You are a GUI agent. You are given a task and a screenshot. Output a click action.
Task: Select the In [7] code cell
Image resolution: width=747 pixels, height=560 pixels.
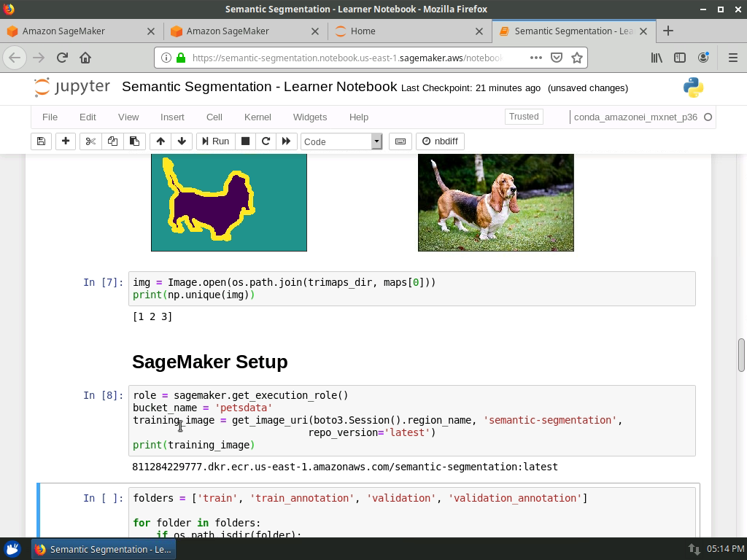[412, 289]
